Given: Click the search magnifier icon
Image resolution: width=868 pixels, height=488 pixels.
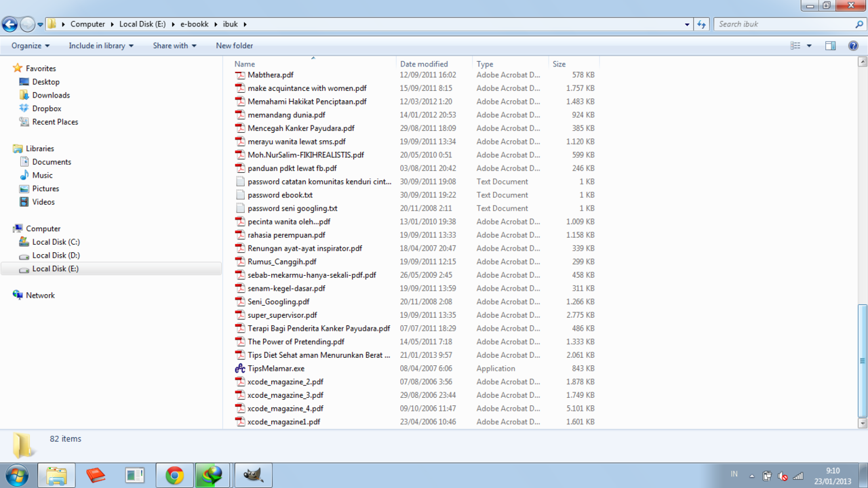Looking at the screenshot, I should (x=860, y=24).
